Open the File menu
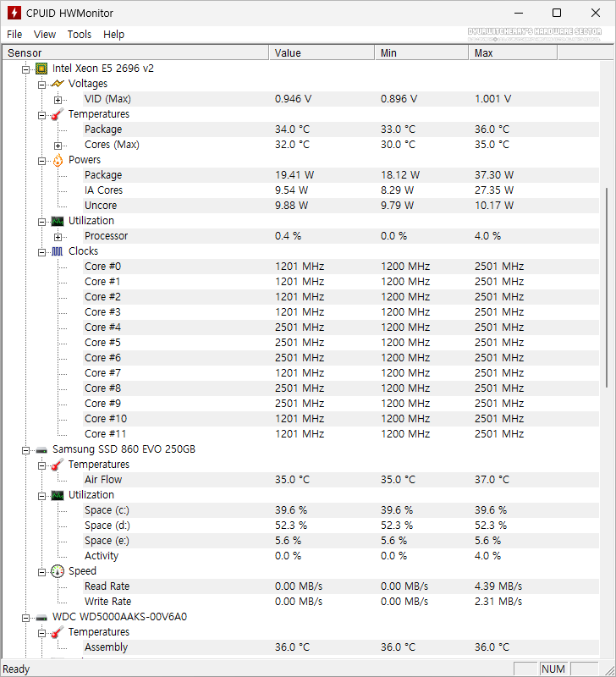Viewport: 616px width, 677px height. (x=14, y=35)
